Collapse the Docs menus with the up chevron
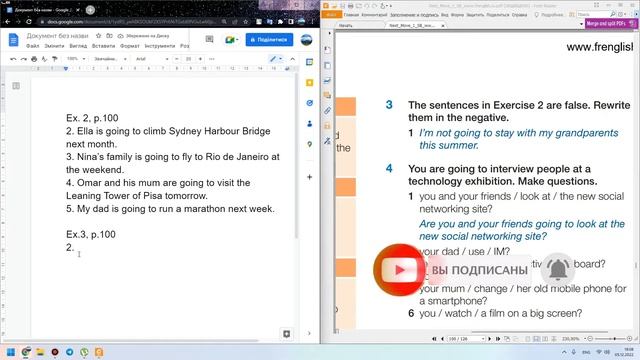640x360 pixels. 293,59
